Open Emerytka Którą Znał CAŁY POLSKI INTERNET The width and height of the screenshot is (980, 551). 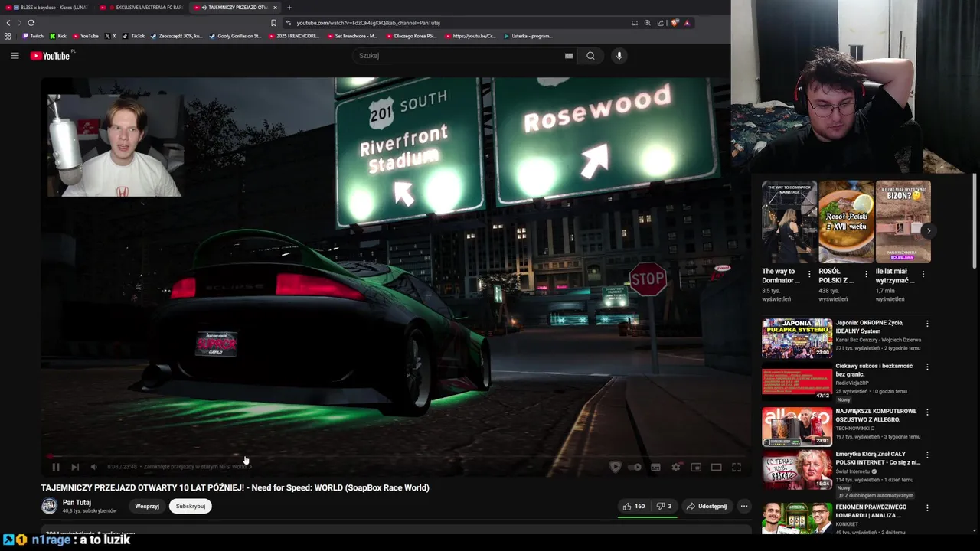coord(877,458)
